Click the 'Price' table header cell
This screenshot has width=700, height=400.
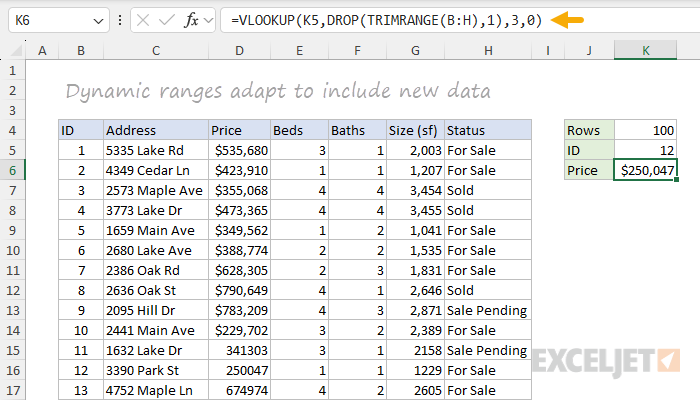pyautogui.click(x=239, y=130)
